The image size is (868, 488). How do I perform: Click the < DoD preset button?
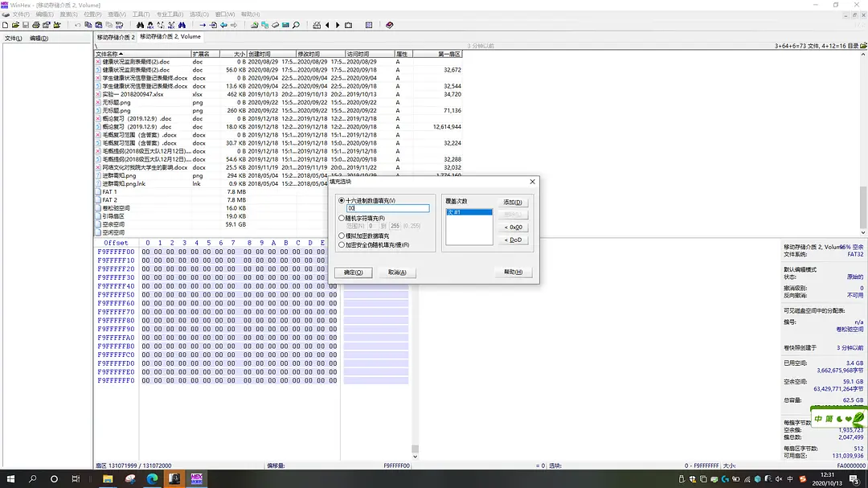pyautogui.click(x=512, y=240)
